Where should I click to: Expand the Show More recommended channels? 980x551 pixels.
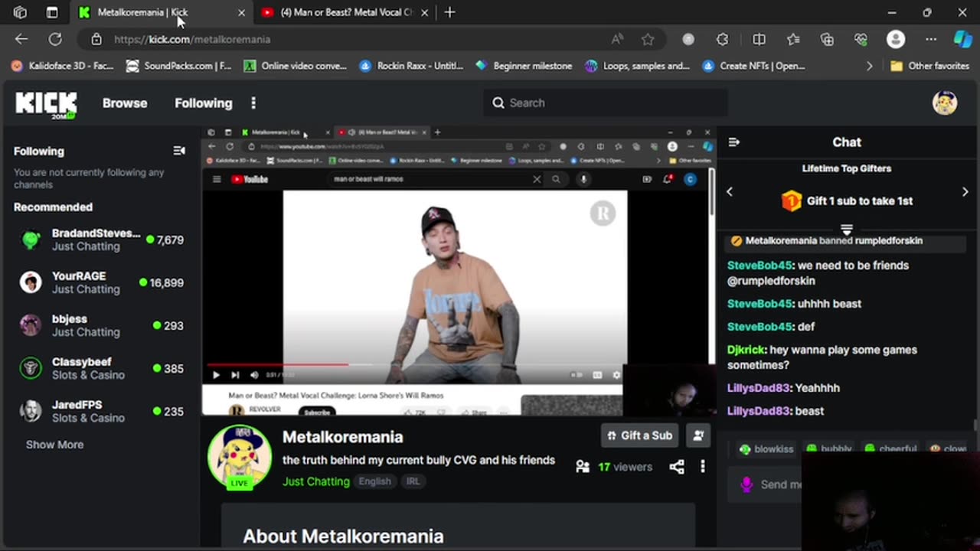[x=54, y=445]
